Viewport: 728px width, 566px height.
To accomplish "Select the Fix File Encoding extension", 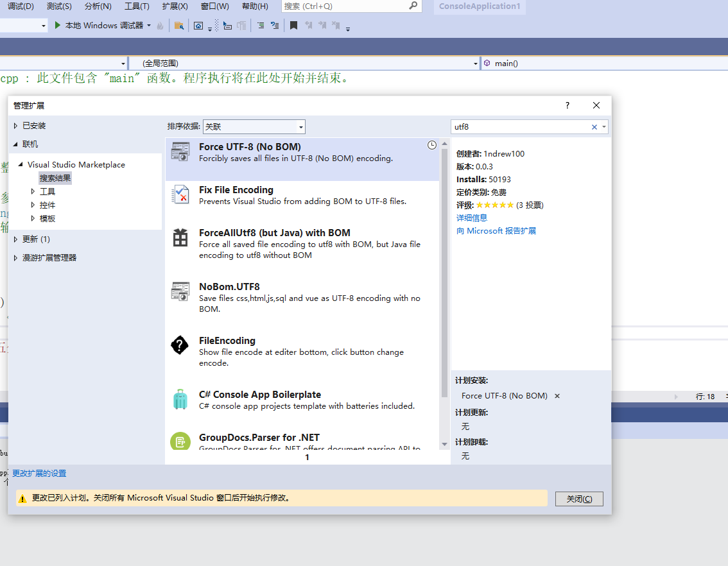I will click(x=302, y=202).
